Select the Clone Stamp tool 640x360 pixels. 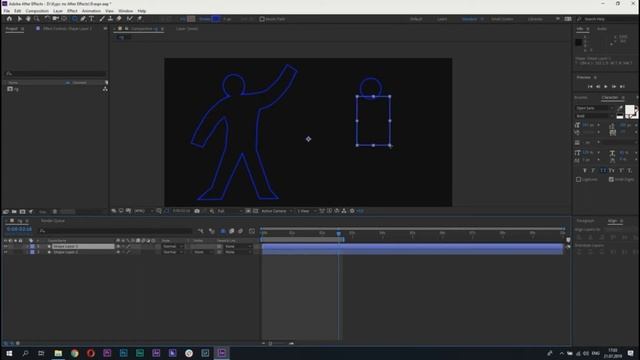[x=110, y=19]
